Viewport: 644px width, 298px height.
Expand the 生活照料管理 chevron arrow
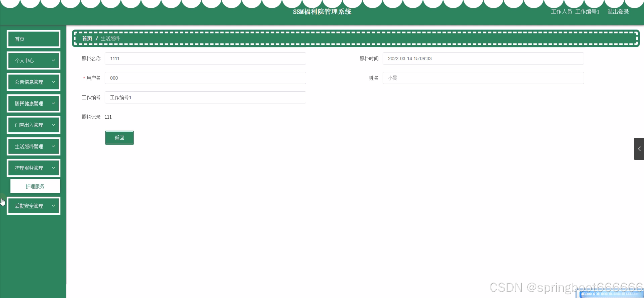coord(53,146)
